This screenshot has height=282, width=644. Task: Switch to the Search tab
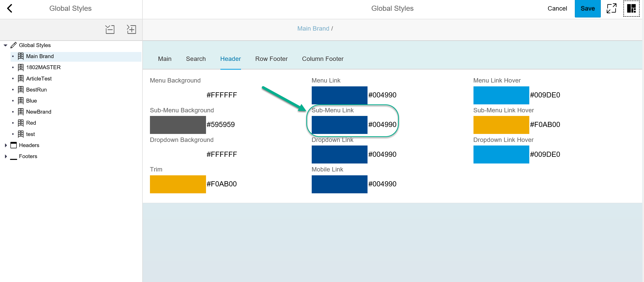196,59
